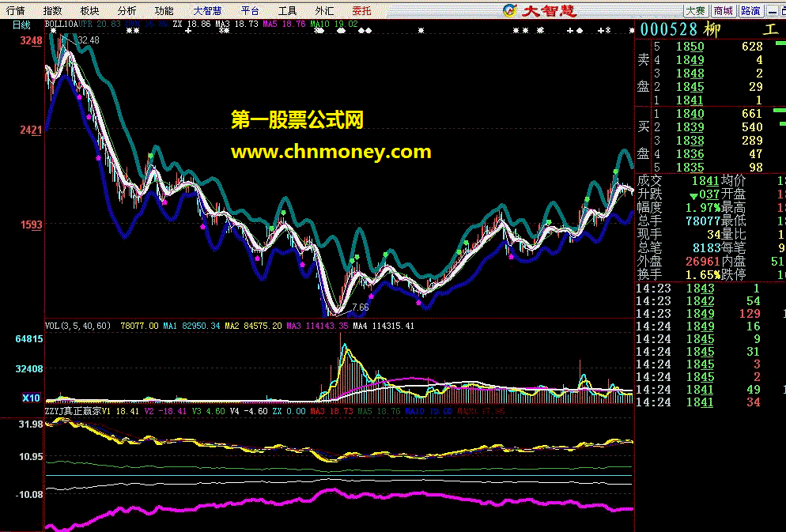Click the 2421 price axis label

[31, 130]
